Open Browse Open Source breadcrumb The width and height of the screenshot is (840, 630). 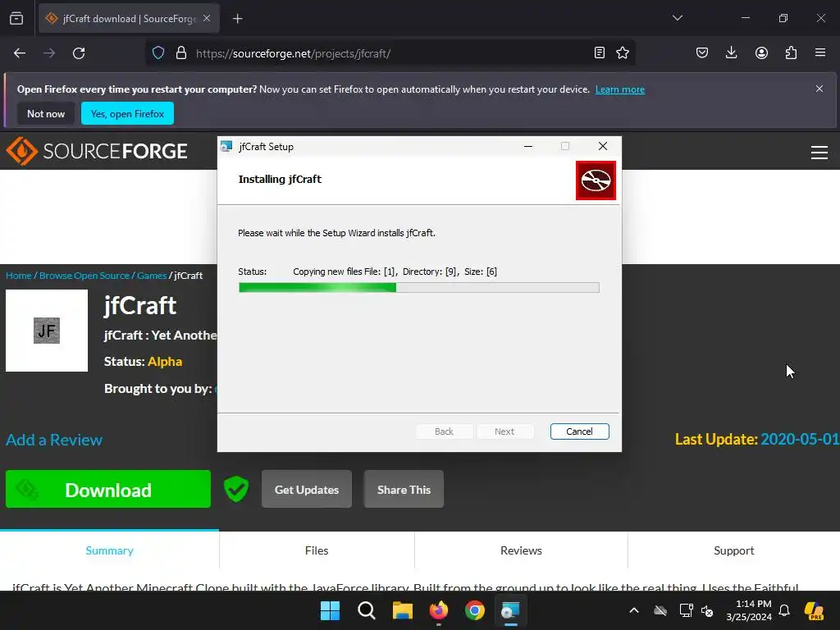(84, 276)
